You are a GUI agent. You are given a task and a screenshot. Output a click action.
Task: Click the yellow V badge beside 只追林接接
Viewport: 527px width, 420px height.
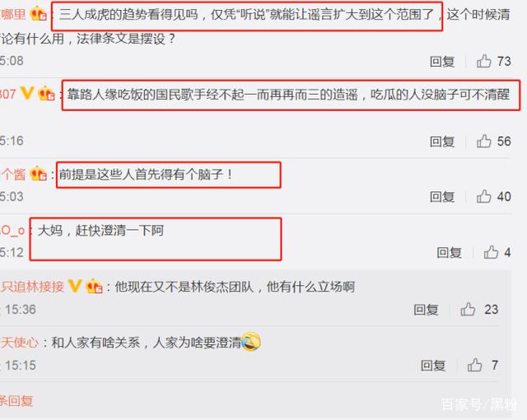[75, 287]
